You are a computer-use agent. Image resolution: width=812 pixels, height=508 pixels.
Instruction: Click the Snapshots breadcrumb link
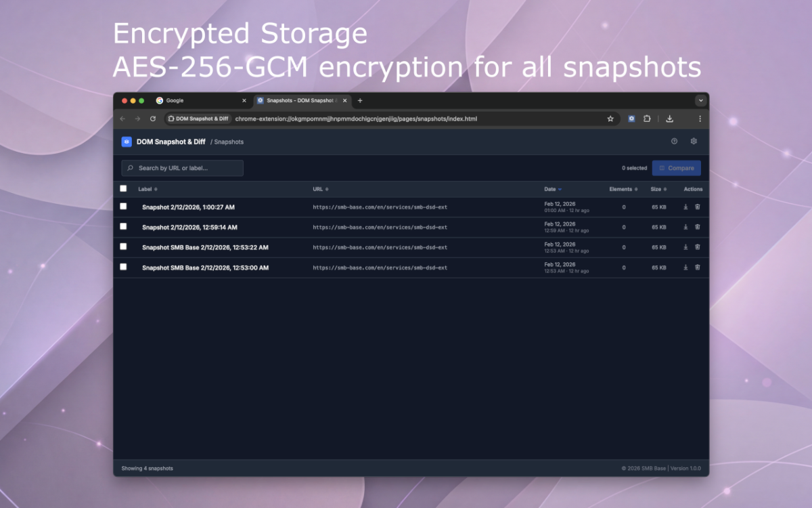pyautogui.click(x=228, y=142)
